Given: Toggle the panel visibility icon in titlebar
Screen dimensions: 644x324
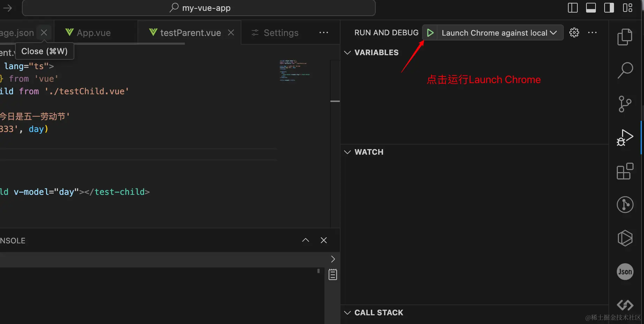Looking at the screenshot, I should 591,8.
